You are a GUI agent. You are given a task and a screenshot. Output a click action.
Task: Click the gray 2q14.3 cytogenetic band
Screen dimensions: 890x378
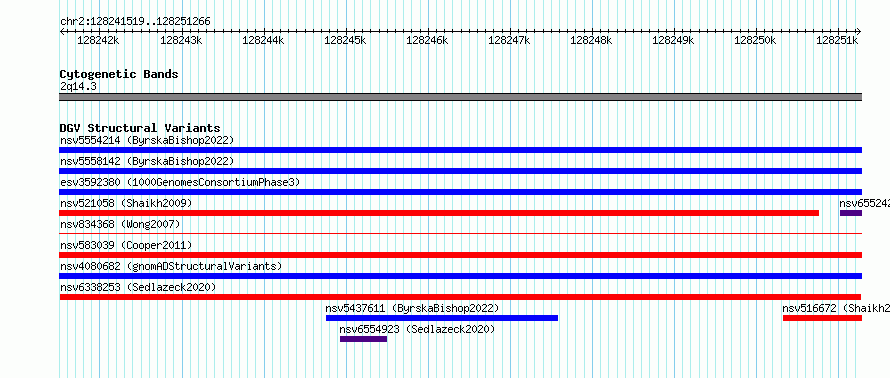click(x=460, y=97)
